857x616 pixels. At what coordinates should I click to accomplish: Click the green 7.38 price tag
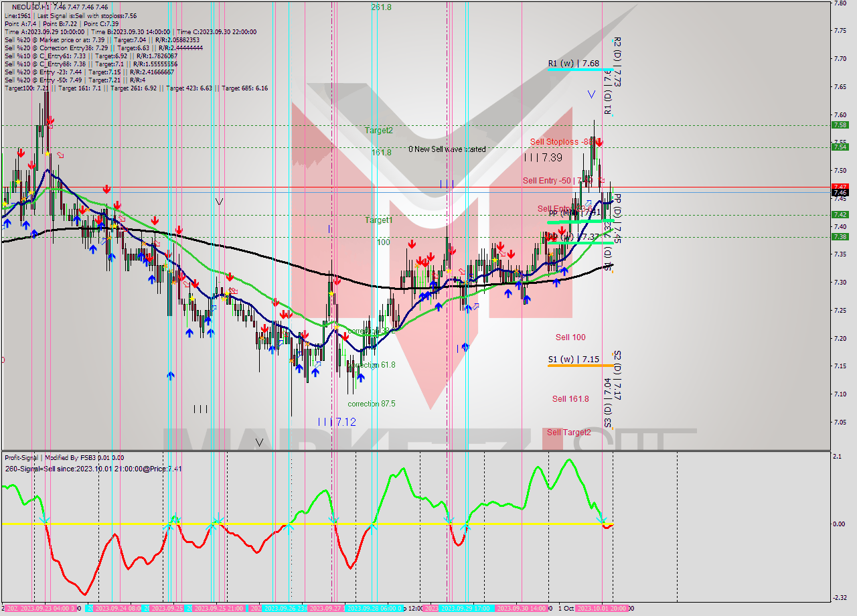coord(840,236)
